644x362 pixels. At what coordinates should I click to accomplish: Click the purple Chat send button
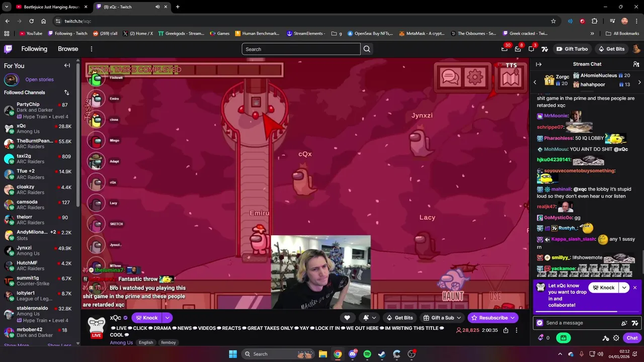pyautogui.click(x=632, y=338)
